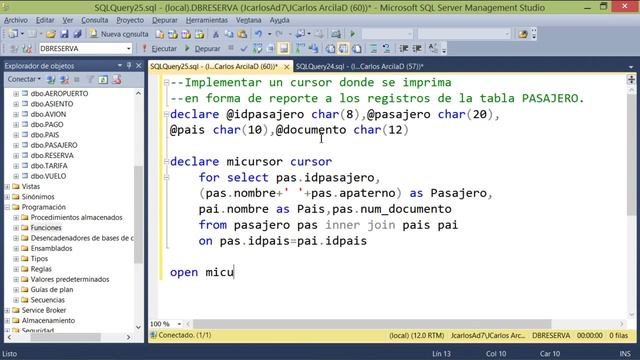
Task: Toggle highlighted Results to Grid option
Action: point(343,49)
